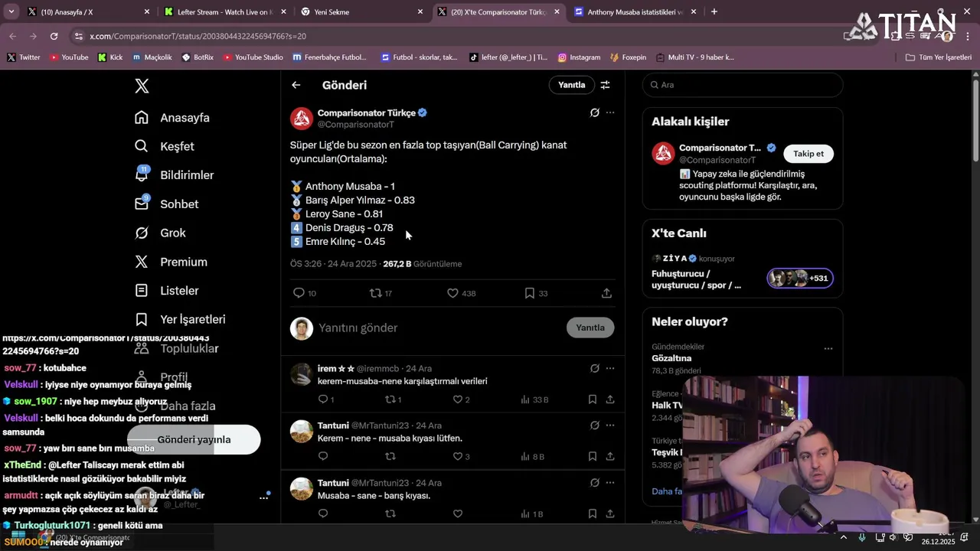Open Comparisonator Türkçe profile avatar
The image size is (980, 551).
[x=302, y=119]
